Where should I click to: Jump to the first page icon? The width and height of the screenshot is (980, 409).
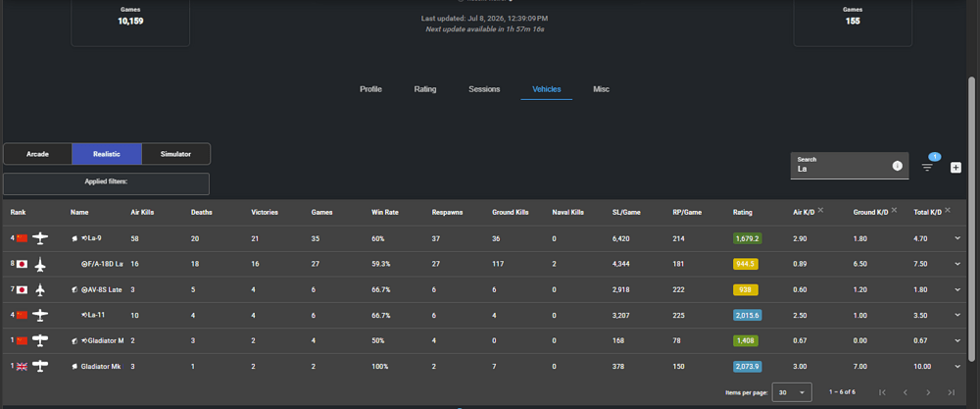click(x=883, y=392)
